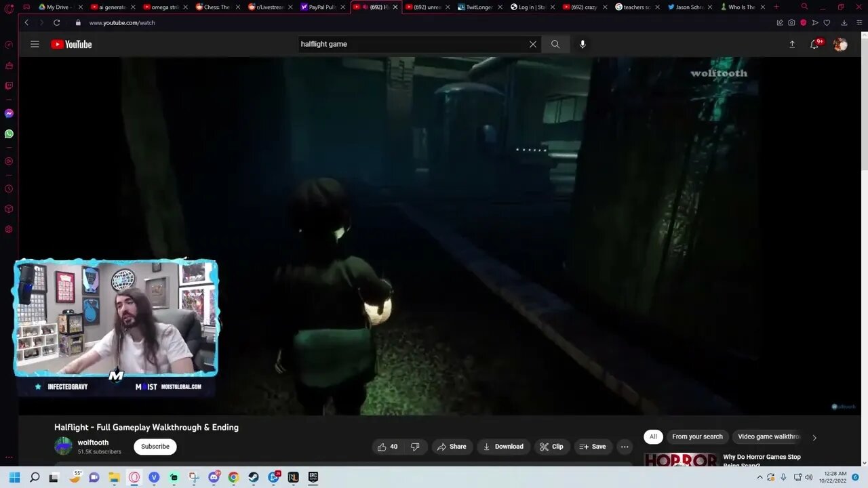Go to YouTube home via logo
The image size is (868, 488).
click(x=71, y=44)
